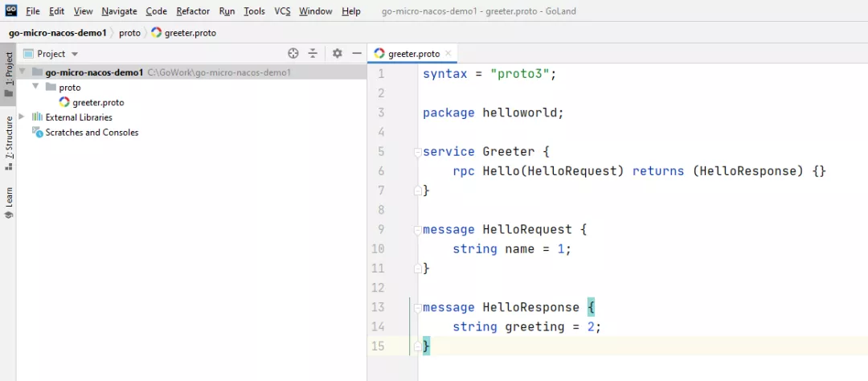This screenshot has width=868, height=381.
Task: Select greeter.proto in project tree
Action: click(98, 102)
